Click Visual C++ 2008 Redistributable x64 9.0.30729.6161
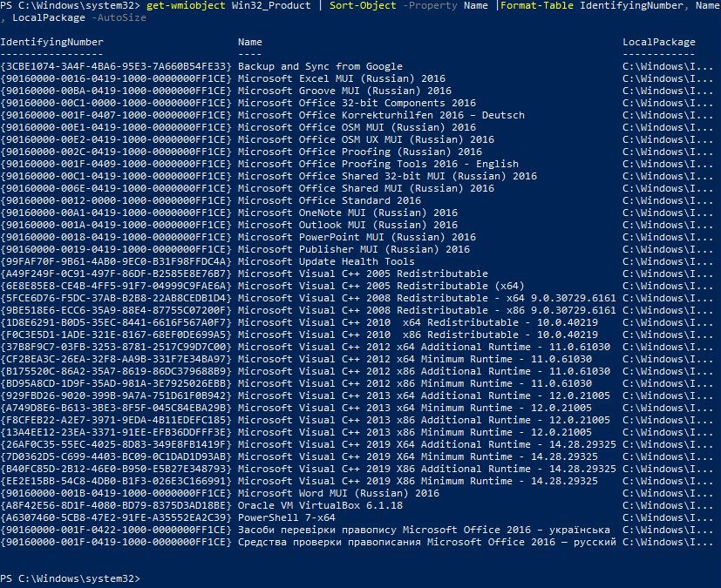Image resolution: width=721 pixels, height=588 pixels. tap(426, 298)
